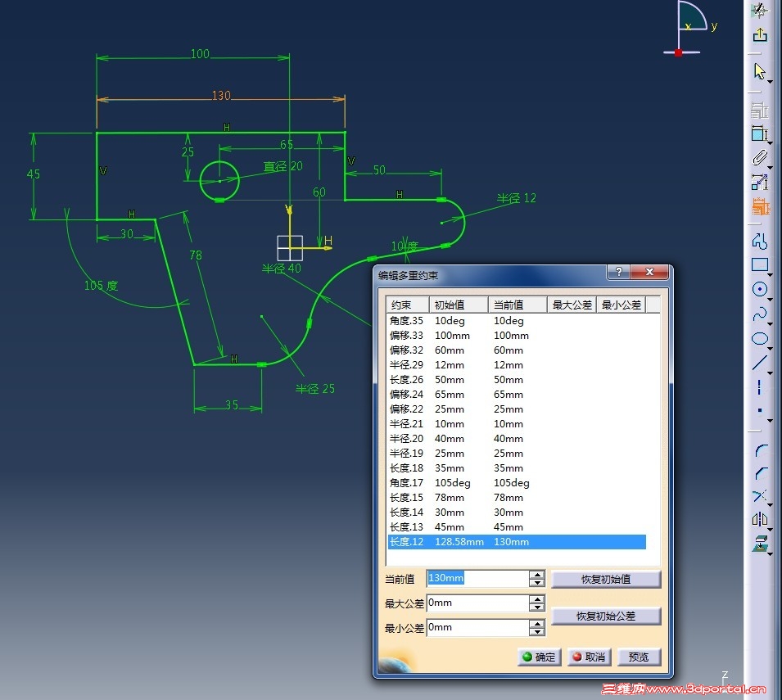Select the 长度.26 50mm row

517,379
